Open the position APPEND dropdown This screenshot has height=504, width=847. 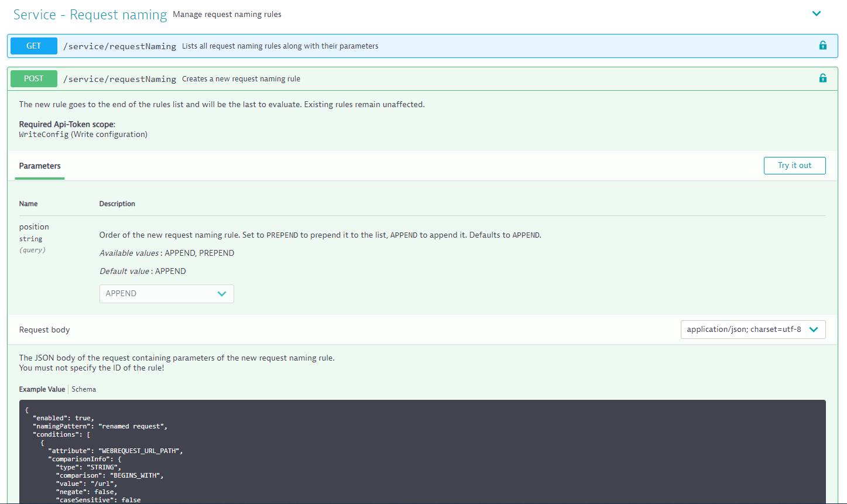click(x=166, y=294)
